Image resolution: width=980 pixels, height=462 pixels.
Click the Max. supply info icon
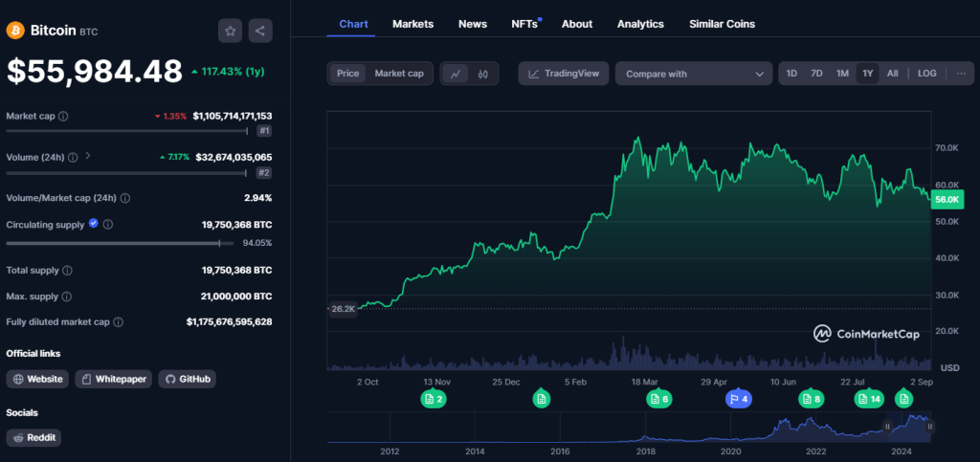67,297
